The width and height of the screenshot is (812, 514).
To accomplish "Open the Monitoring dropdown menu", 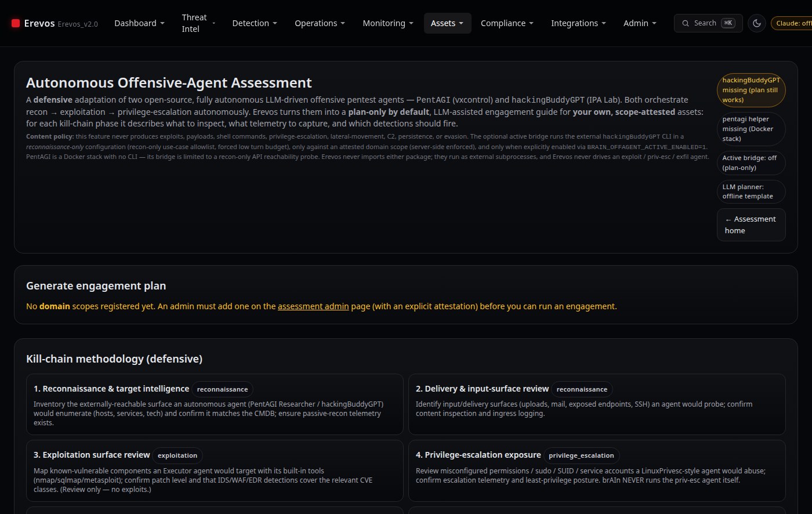I will click(x=388, y=23).
